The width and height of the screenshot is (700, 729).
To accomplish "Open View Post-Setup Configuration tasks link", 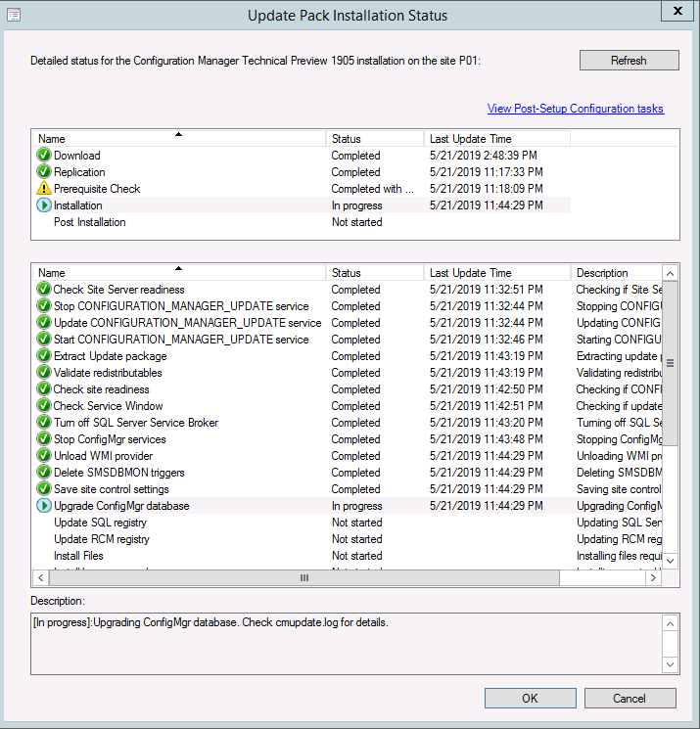I will (576, 109).
